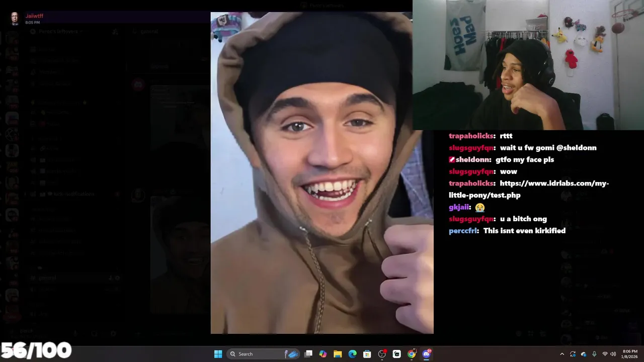This screenshot has width=644, height=362.
Task: Launch Microsoft Copilot from the taskbar
Action: pos(323,354)
